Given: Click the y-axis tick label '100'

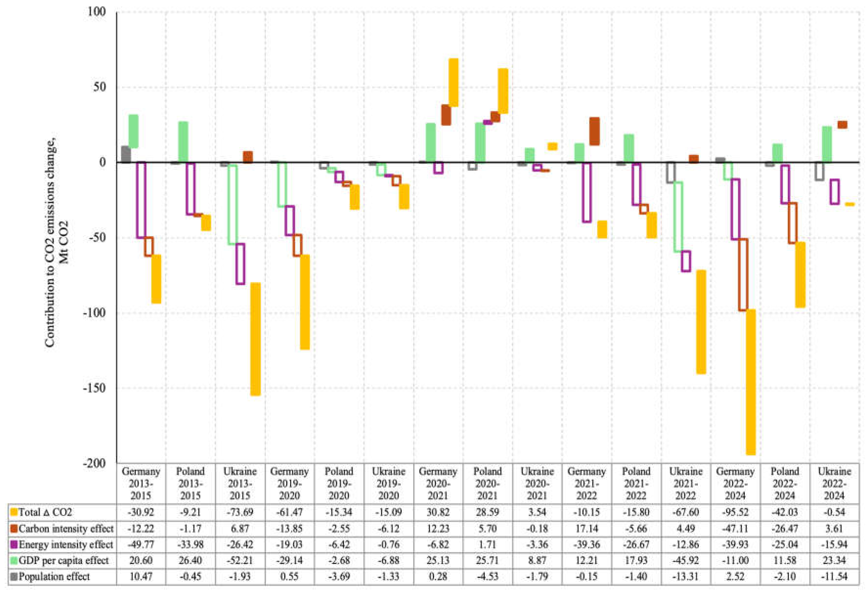Looking at the screenshot, I should [97, 11].
